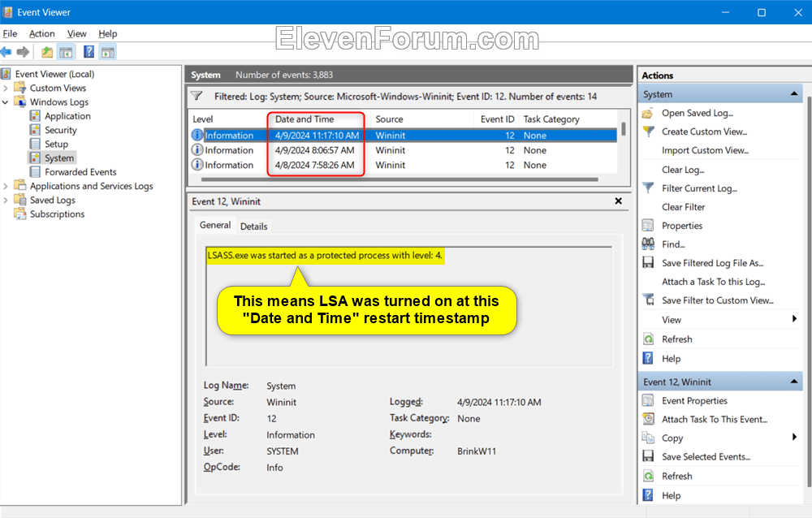812x518 pixels.
Task: Click the Clear Filter action
Action: pyautogui.click(x=683, y=207)
